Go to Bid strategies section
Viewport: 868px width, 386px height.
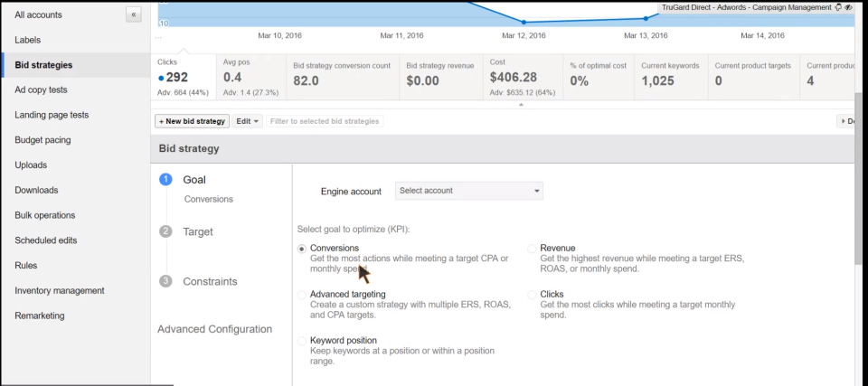(43, 65)
